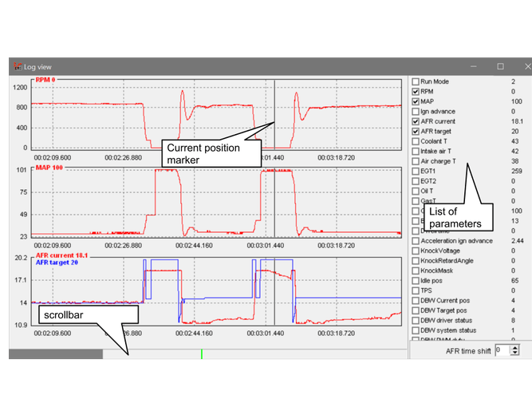Increase AFR time shift with up arrow
This screenshot has width=532, height=399.
click(513, 347)
